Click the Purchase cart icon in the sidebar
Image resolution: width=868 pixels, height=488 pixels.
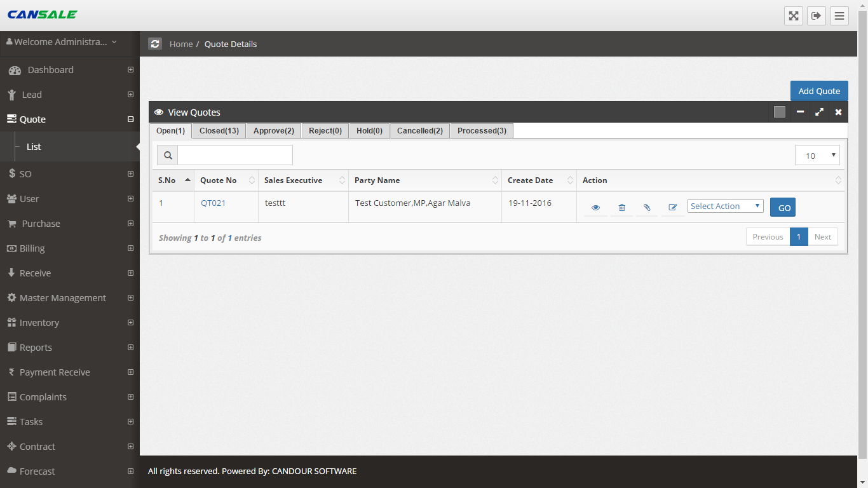12,224
